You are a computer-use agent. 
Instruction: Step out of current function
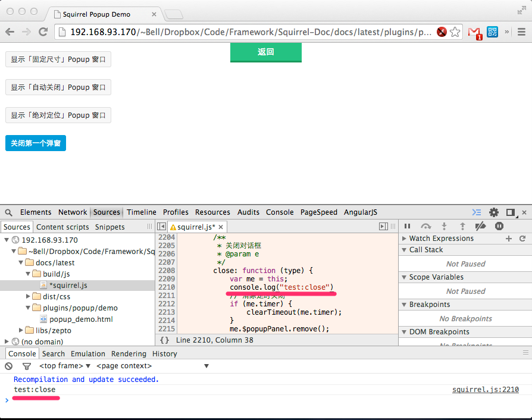pos(462,226)
